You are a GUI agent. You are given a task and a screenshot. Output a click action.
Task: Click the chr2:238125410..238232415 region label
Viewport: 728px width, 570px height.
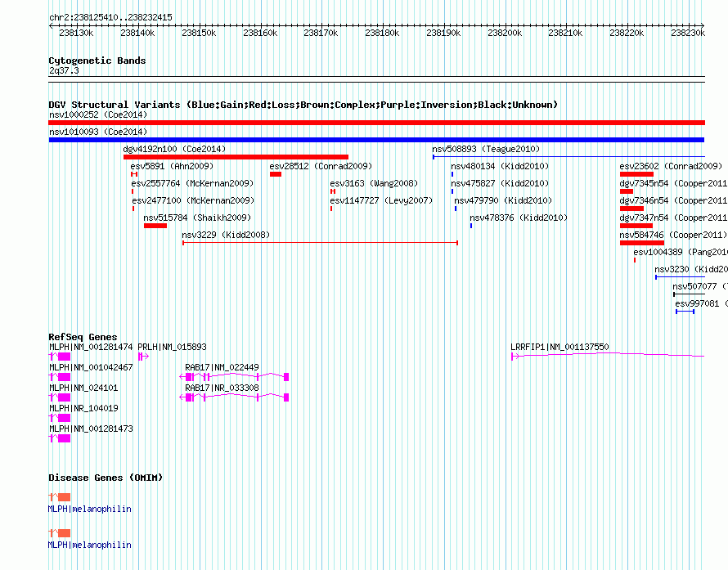(x=110, y=18)
